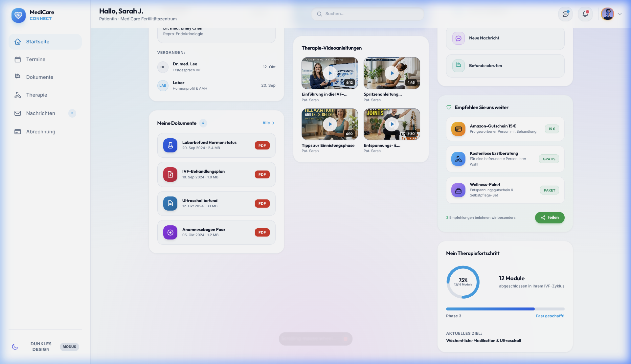The width and height of the screenshot is (631, 364).
Task: Open the notifications bell icon
Action: [585, 14]
